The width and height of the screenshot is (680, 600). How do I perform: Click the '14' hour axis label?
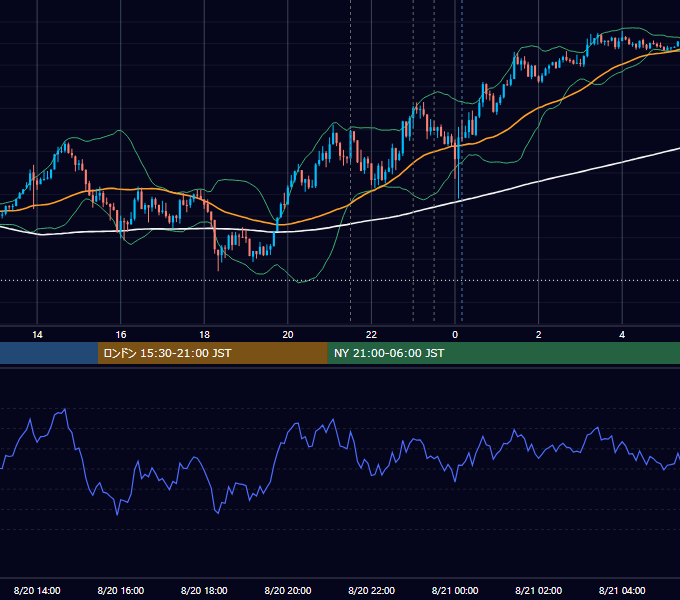coord(37,335)
